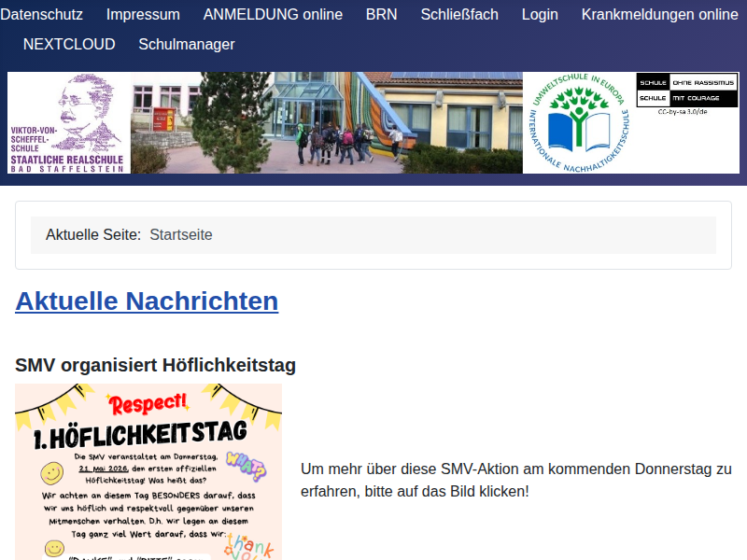Click the Aktuelle Seite label
Viewport: 747px width, 560px height.
93,235
